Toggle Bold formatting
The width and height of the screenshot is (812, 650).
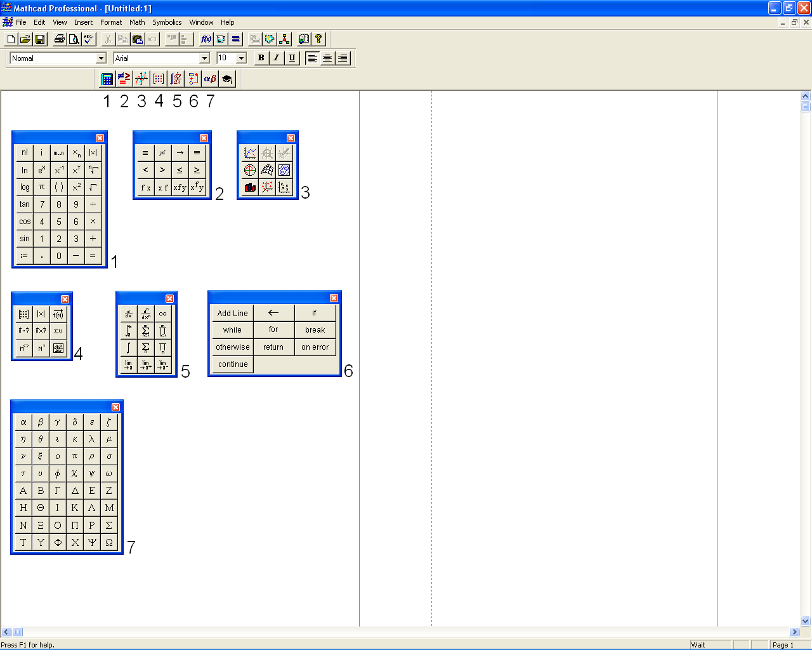261,58
